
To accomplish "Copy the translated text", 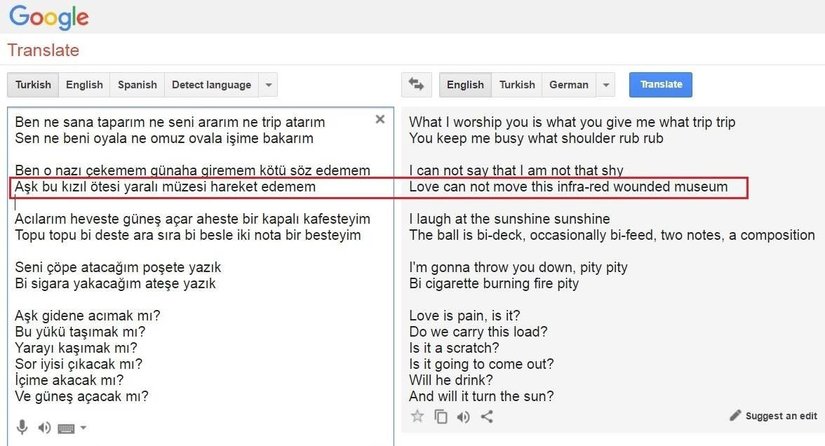I will 441,417.
